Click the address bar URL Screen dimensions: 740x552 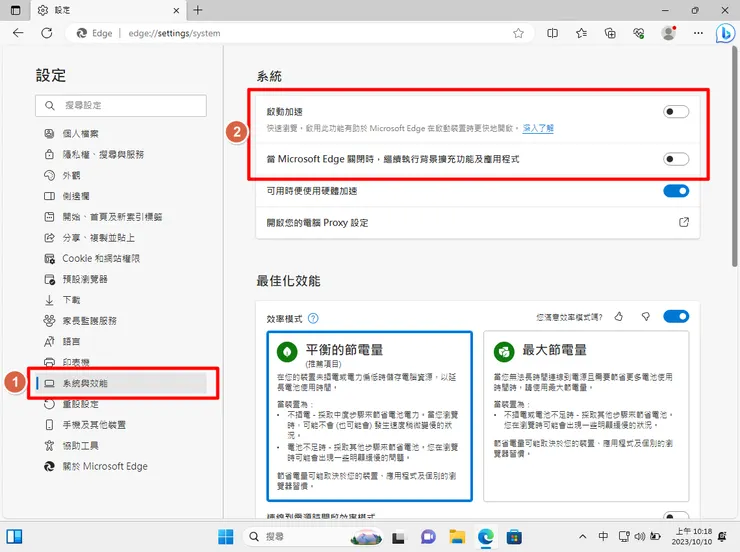tap(174, 33)
